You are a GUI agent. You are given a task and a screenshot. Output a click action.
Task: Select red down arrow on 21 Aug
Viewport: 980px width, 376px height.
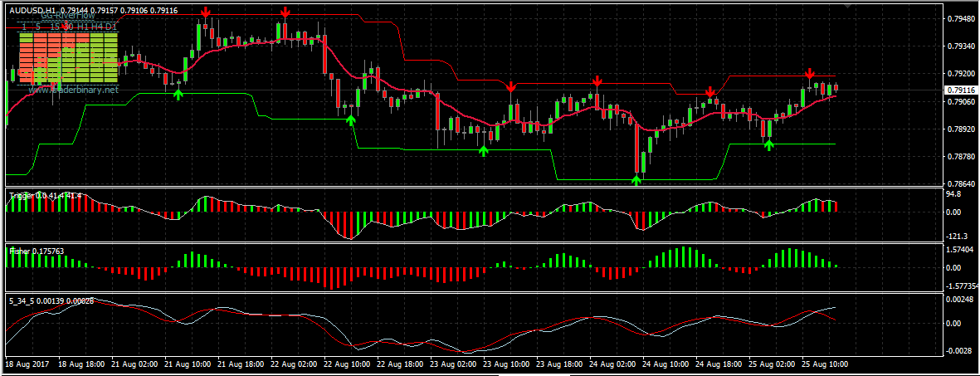[206, 12]
